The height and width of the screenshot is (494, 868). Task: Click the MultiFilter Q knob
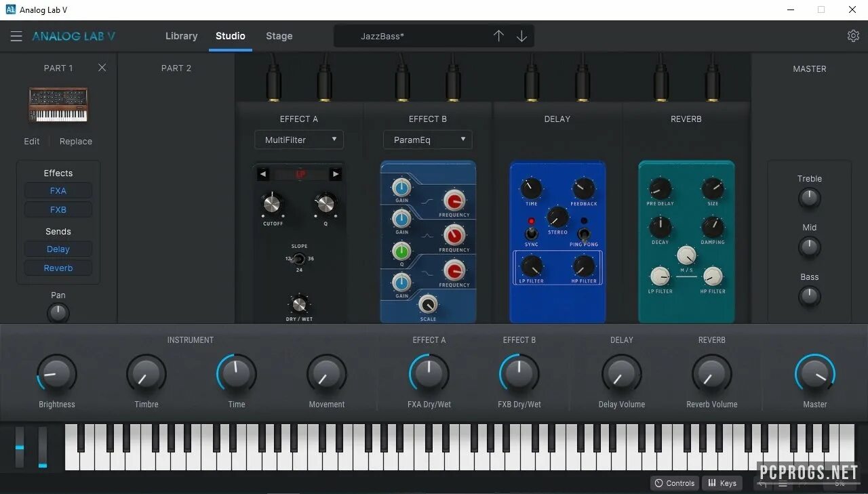[x=325, y=203]
